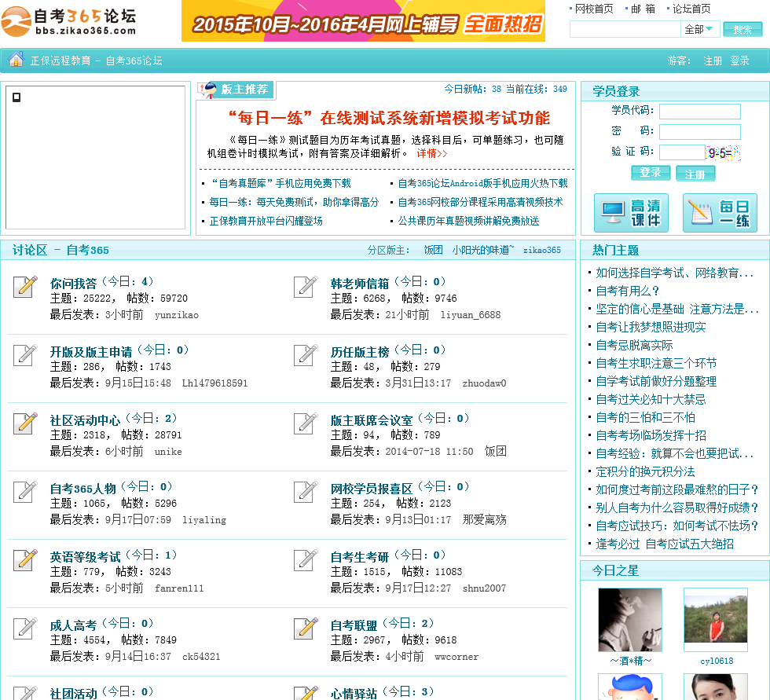Open the 每日一练 notepad icon button
Image resolution: width=770 pixels, height=700 pixels.
pos(720,213)
